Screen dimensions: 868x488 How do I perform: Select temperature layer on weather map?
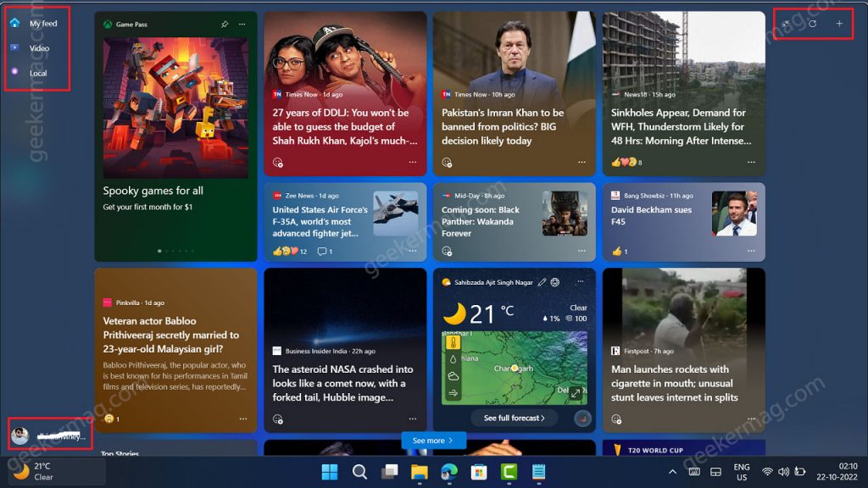[x=453, y=343]
